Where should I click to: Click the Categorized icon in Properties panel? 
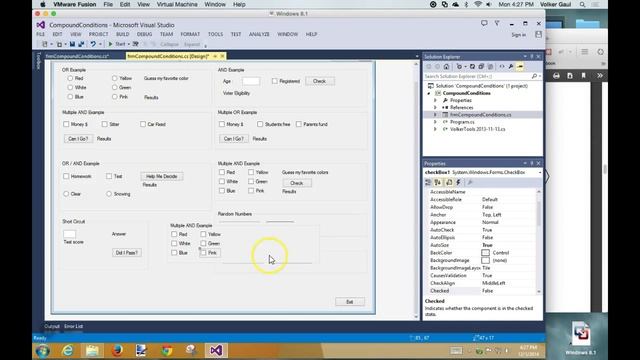pyautogui.click(x=428, y=182)
